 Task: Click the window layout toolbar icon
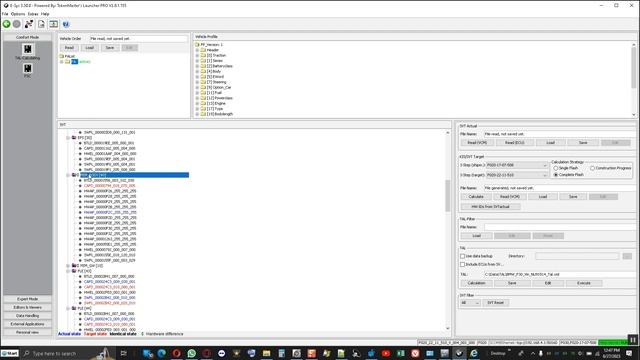53,24
